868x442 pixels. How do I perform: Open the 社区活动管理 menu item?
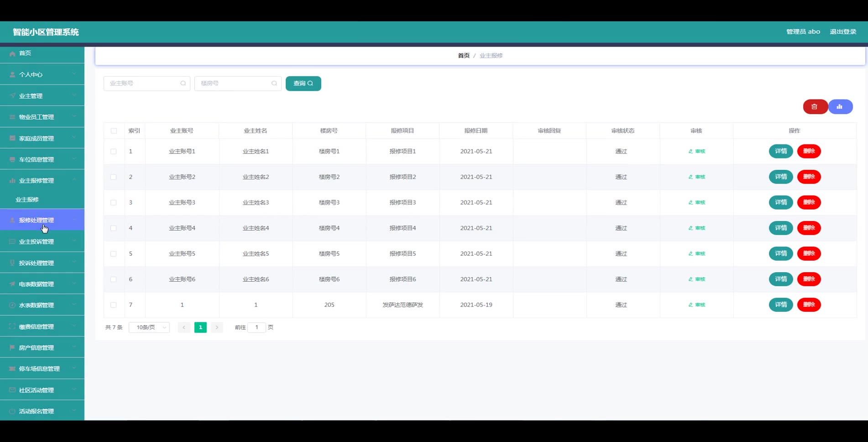tap(42, 390)
